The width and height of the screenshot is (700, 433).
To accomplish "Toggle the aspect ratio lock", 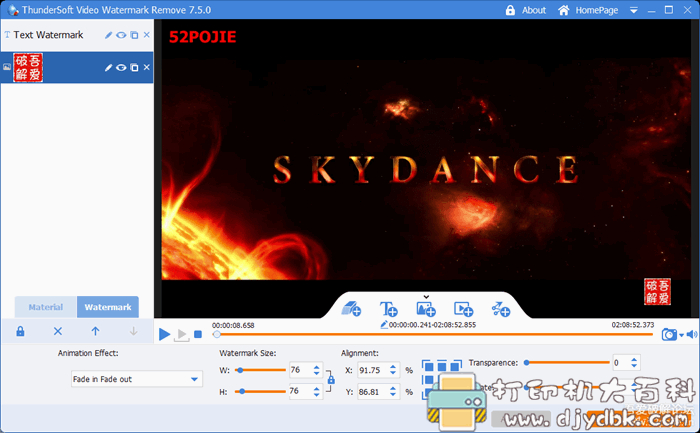I will pyautogui.click(x=331, y=380).
